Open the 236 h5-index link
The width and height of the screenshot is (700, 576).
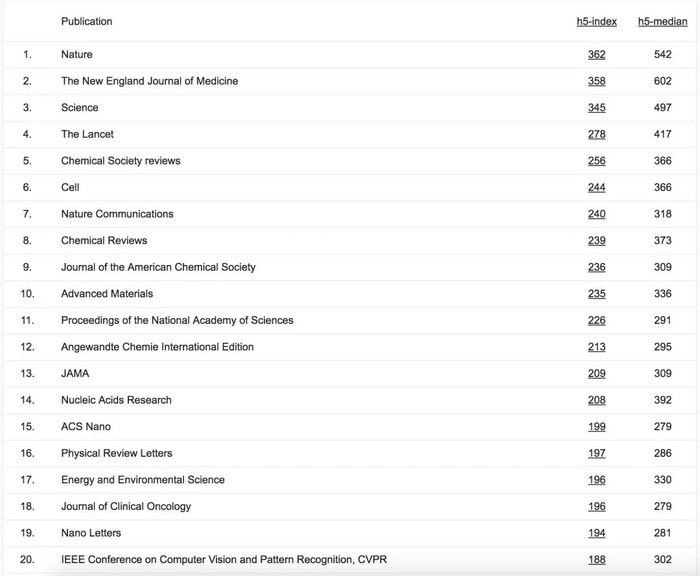[596, 267]
